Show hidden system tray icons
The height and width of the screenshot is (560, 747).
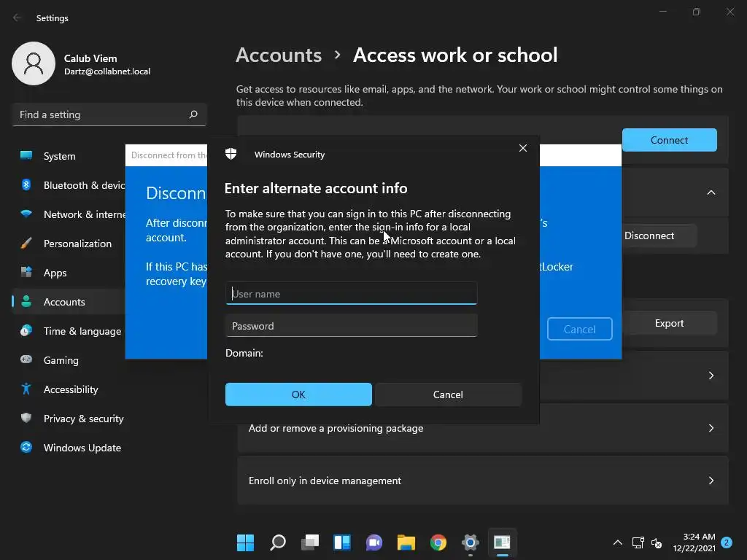click(617, 542)
